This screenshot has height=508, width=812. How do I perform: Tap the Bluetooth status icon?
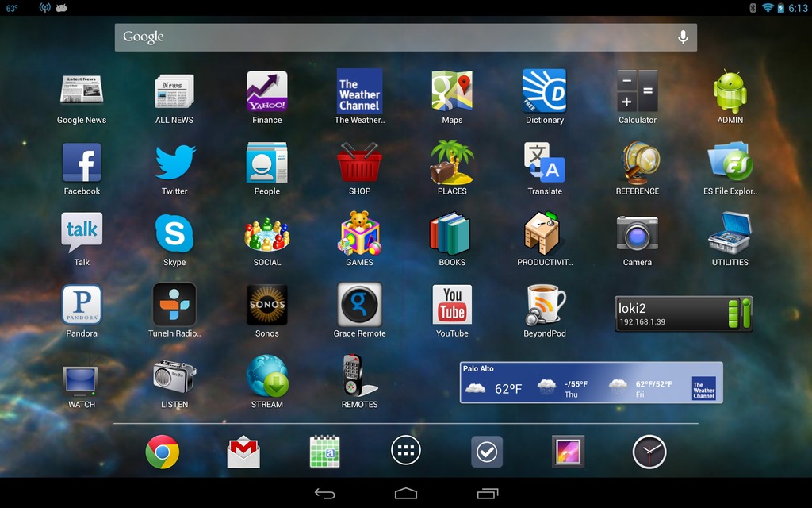[753, 8]
